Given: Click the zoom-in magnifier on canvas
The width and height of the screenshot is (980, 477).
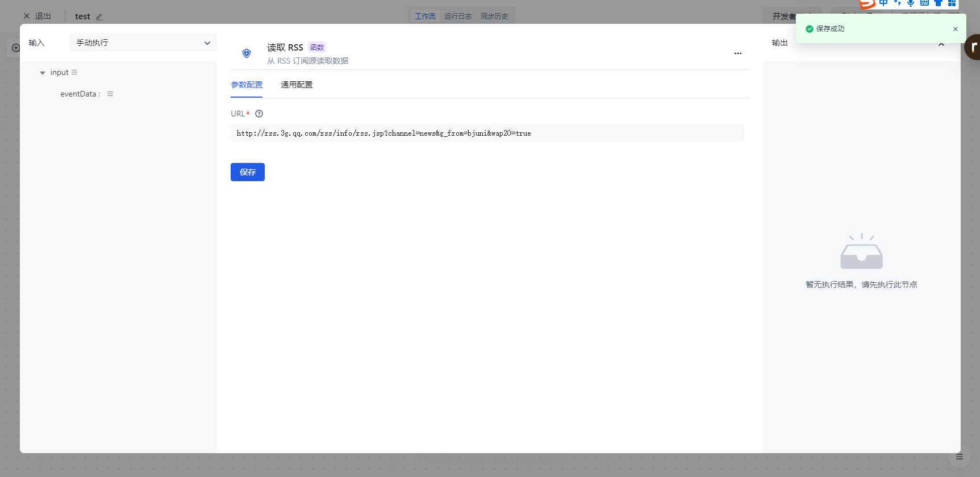Looking at the screenshot, I should coord(16,48).
